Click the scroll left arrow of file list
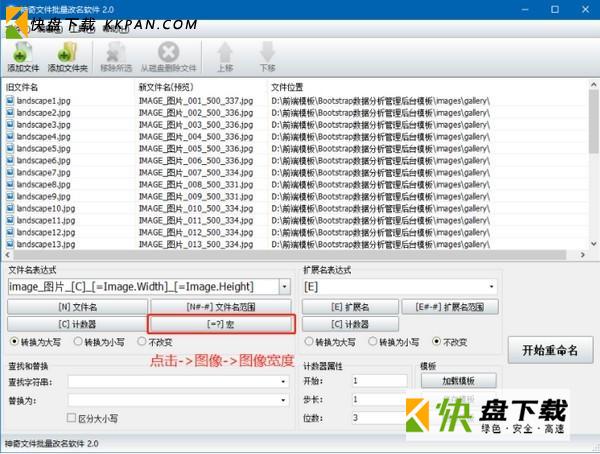This screenshot has width=600, height=454. (x=7, y=255)
